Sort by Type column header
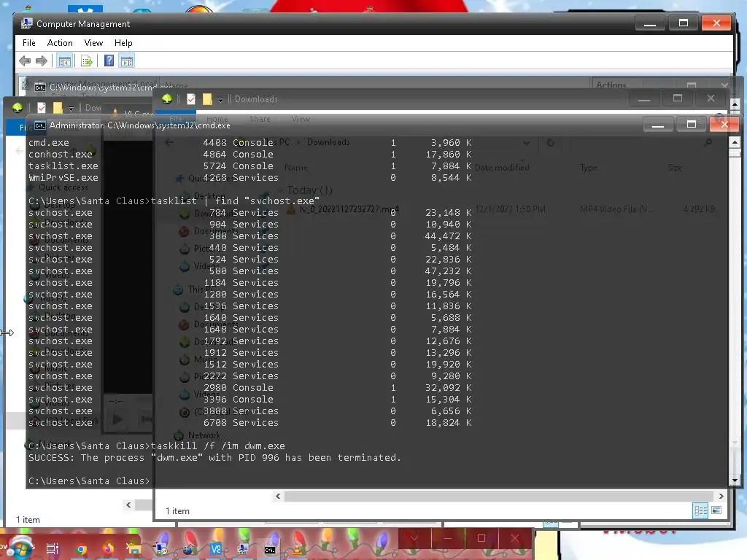 [x=589, y=168]
